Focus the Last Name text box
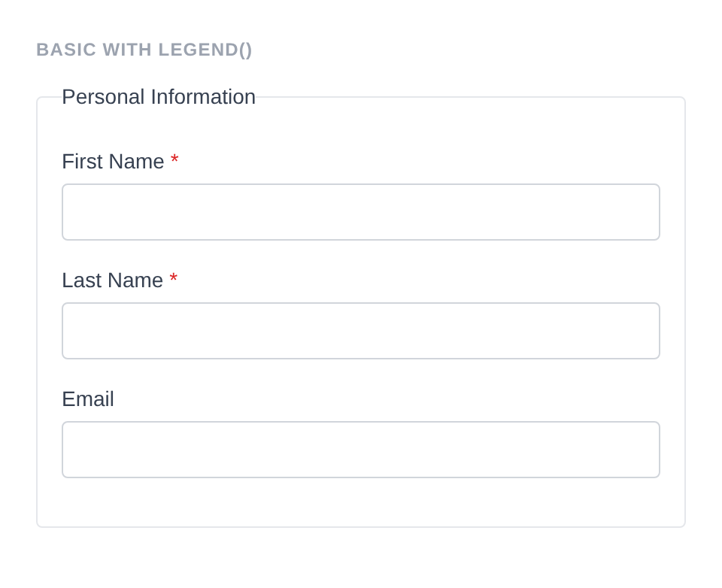The width and height of the screenshot is (722, 588). (x=361, y=331)
